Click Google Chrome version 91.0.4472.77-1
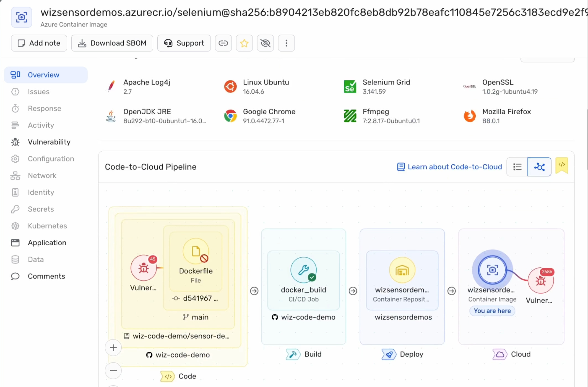This screenshot has width=588, height=387. [x=264, y=121]
